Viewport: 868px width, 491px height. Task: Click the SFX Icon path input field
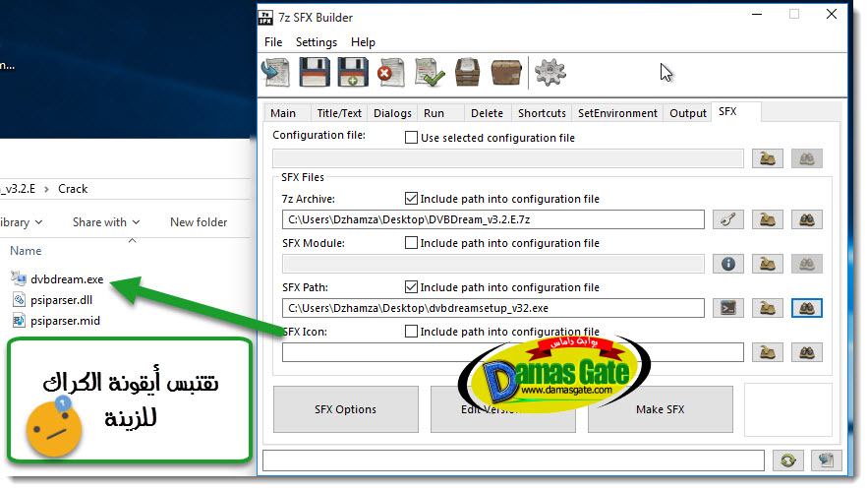tap(512, 352)
